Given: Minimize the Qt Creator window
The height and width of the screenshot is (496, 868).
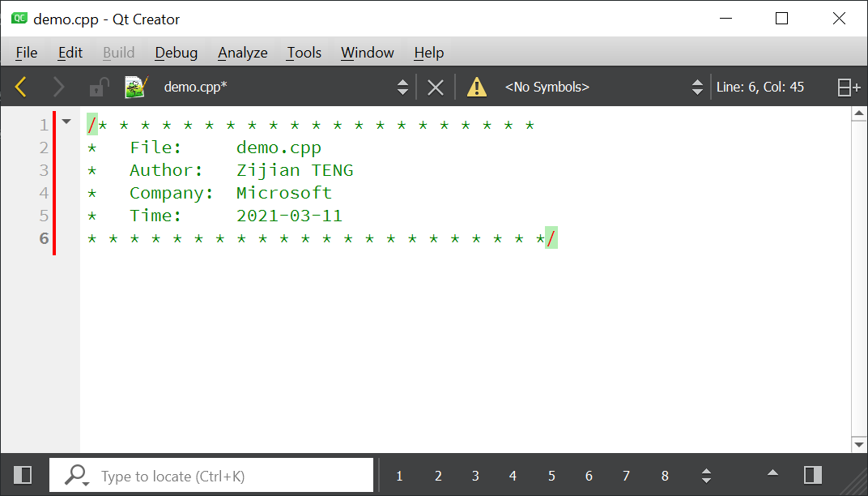Looking at the screenshot, I should (725, 19).
